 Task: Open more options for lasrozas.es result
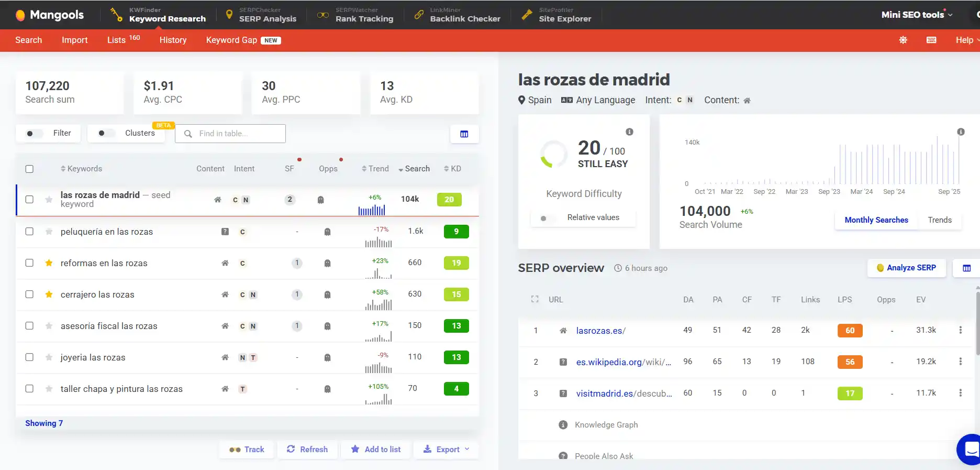(x=960, y=330)
